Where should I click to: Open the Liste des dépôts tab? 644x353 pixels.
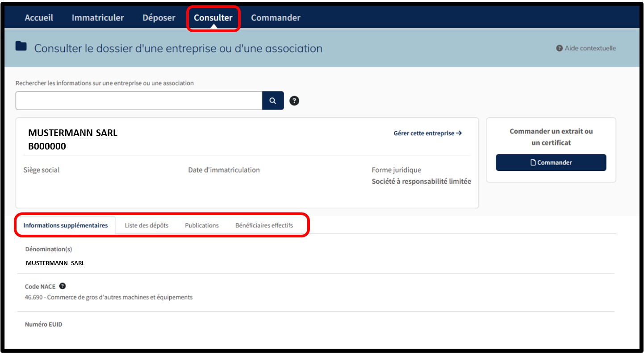(x=146, y=225)
